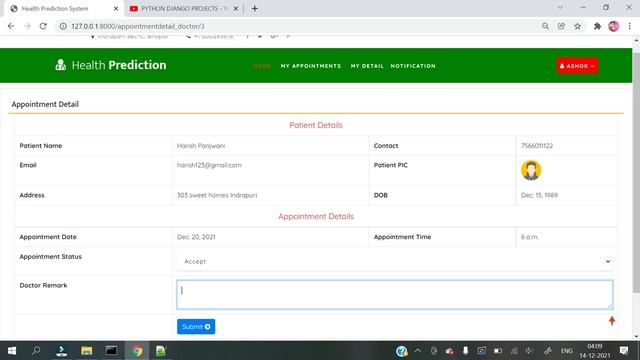This screenshot has width=640, height=360.
Task: Select the appointment time 6 a.m.
Action: coord(529,237)
